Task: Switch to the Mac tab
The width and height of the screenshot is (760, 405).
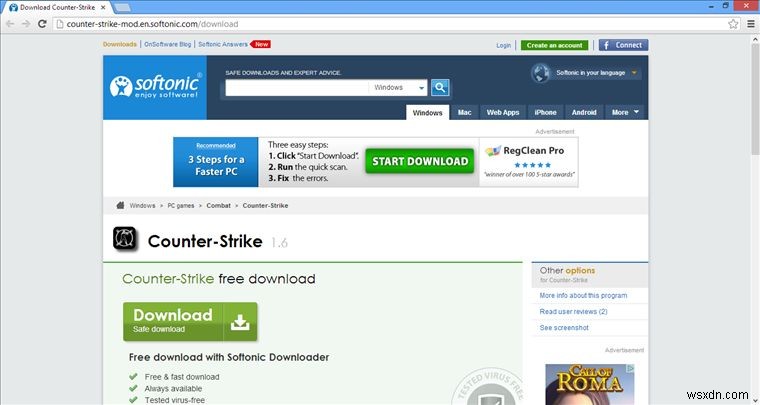Action: (464, 112)
